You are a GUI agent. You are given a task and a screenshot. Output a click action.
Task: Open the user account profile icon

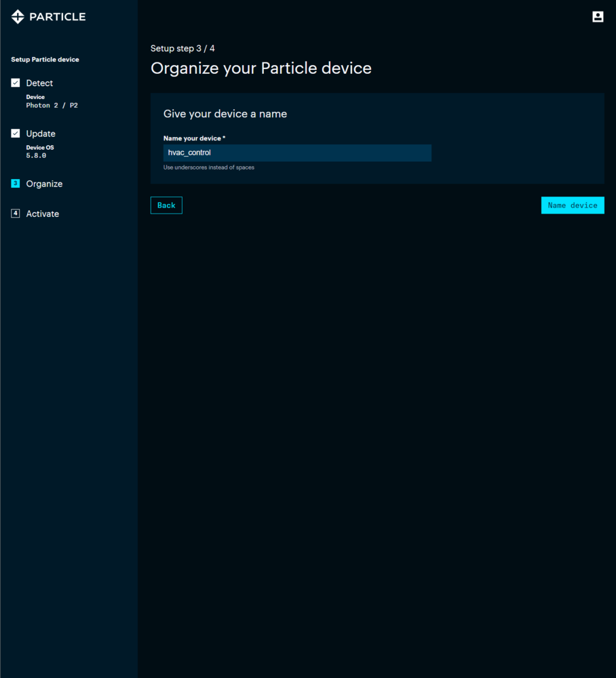coord(598,16)
